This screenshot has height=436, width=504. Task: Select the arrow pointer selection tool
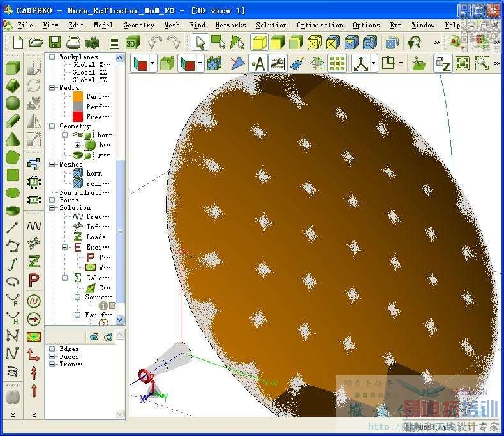(200, 42)
